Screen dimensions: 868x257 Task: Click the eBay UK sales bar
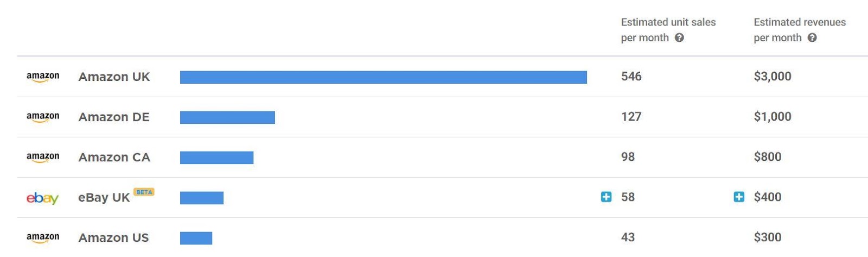pyautogui.click(x=202, y=198)
